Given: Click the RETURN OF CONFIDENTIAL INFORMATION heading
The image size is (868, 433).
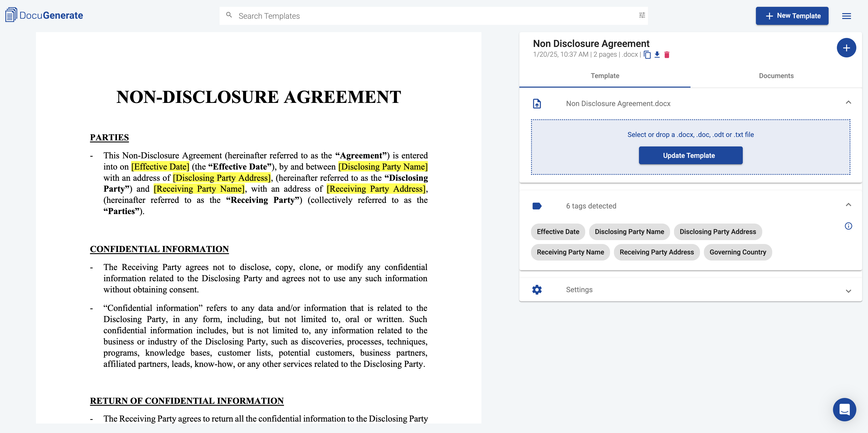Looking at the screenshot, I should tap(187, 401).
